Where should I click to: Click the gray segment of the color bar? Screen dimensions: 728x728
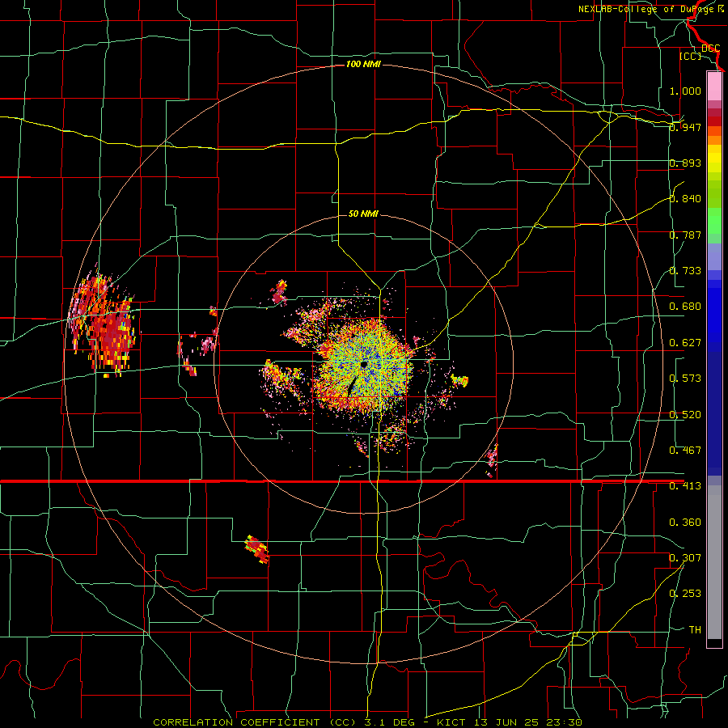(714, 562)
